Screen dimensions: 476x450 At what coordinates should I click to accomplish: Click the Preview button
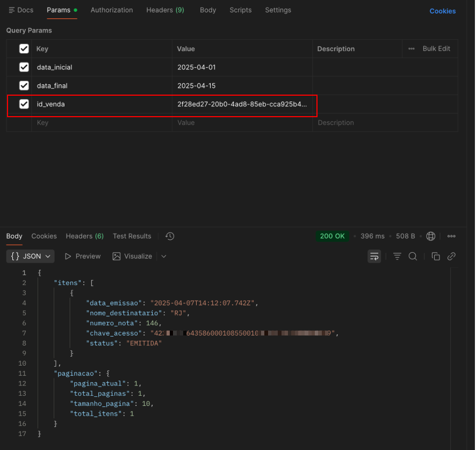[x=83, y=256]
